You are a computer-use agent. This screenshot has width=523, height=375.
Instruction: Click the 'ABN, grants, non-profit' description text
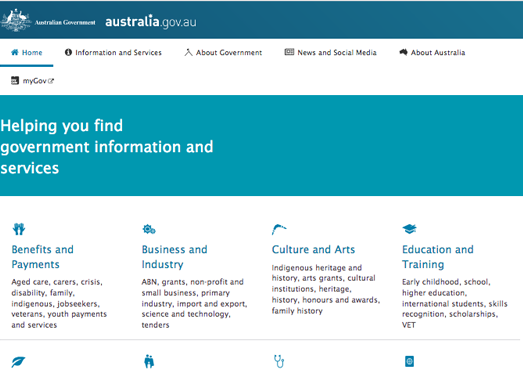click(194, 303)
